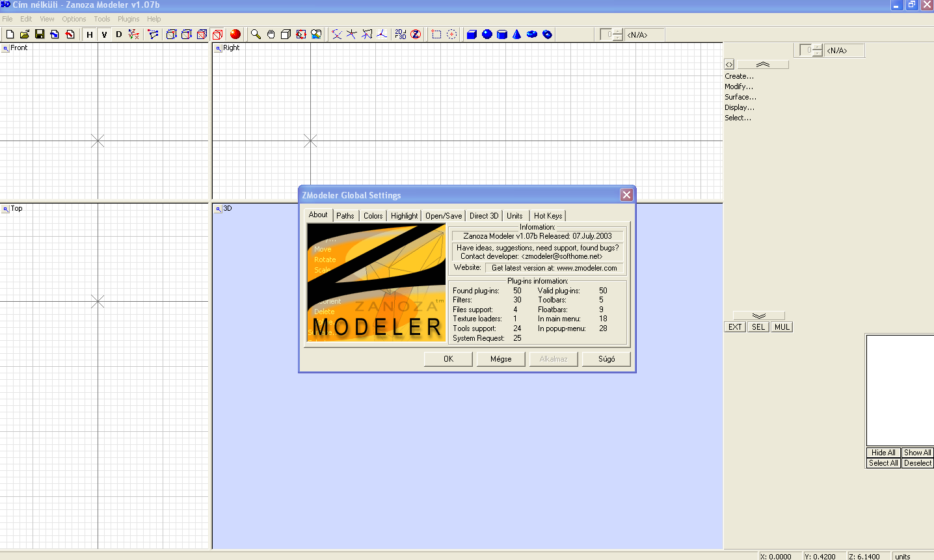Select the dashed rectangle selection tool
934x560 pixels.
click(x=436, y=34)
